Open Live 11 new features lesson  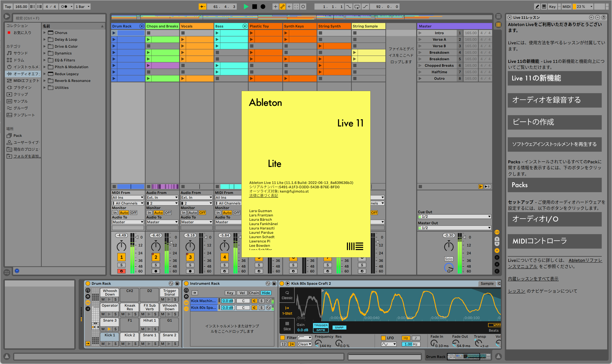555,78
